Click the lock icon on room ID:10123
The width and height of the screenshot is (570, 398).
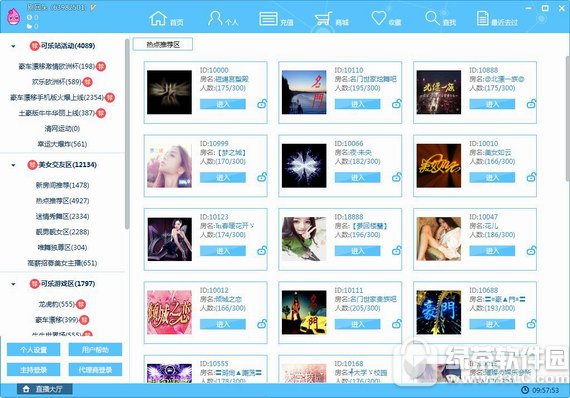(x=262, y=250)
